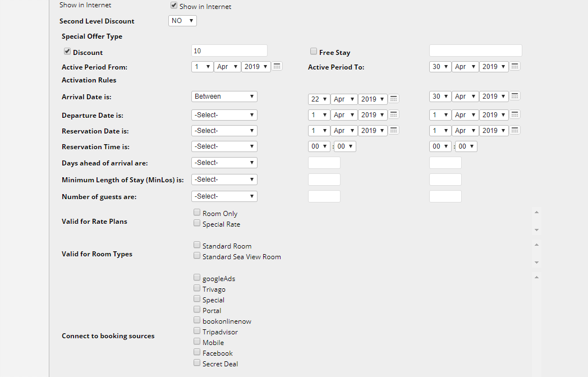Click the Free Stay value input field
The height and width of the screenshot is (377, 588).
475,50
